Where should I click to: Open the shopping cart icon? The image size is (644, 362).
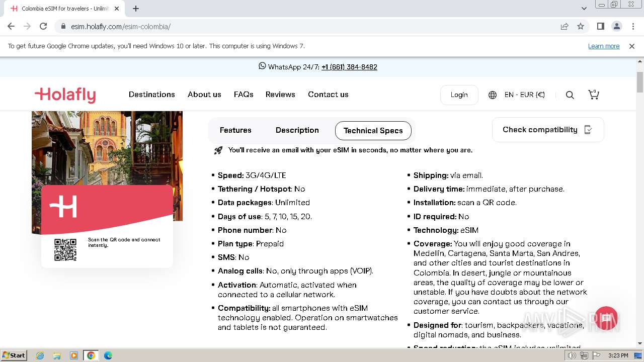click(594, 95)
